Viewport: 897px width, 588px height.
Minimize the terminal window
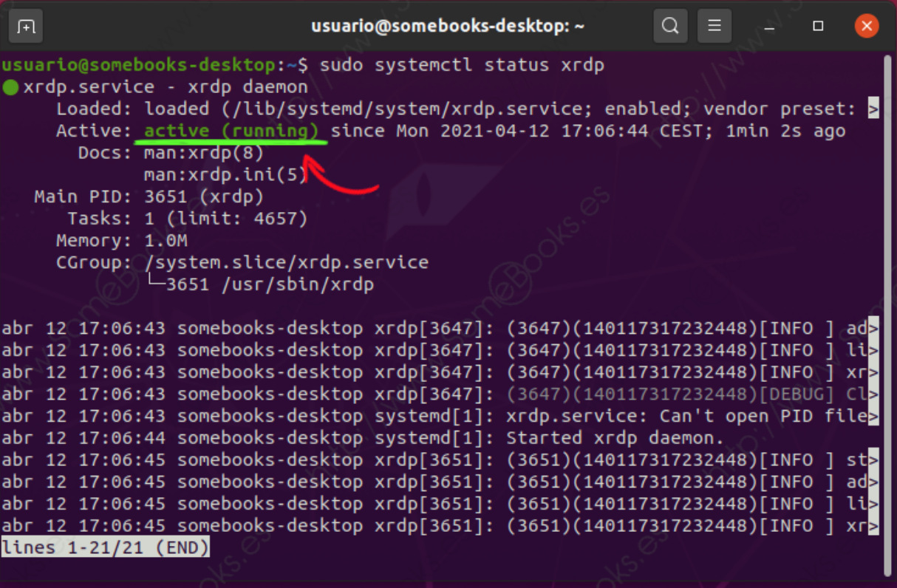coord(770,27)
